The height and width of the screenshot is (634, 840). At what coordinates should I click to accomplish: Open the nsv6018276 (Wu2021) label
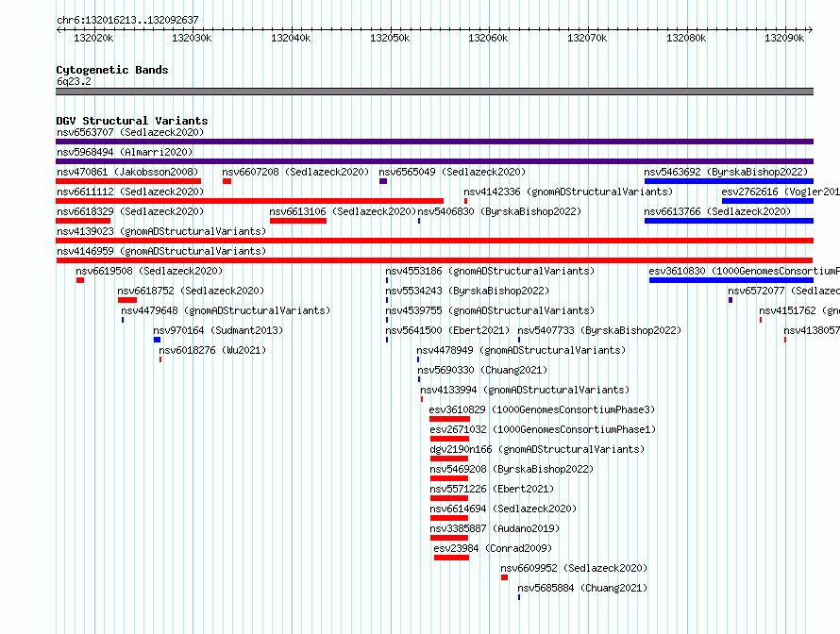pos(212,350)
